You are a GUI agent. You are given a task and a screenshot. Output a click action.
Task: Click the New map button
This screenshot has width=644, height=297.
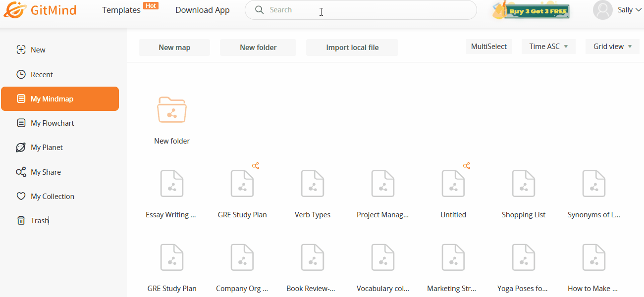pos(174,48)
